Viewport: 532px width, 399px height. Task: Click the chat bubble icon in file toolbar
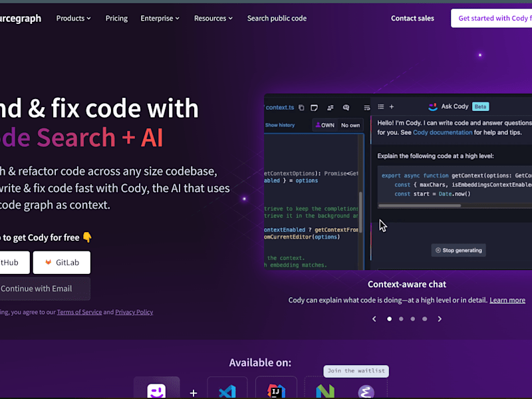346,108
